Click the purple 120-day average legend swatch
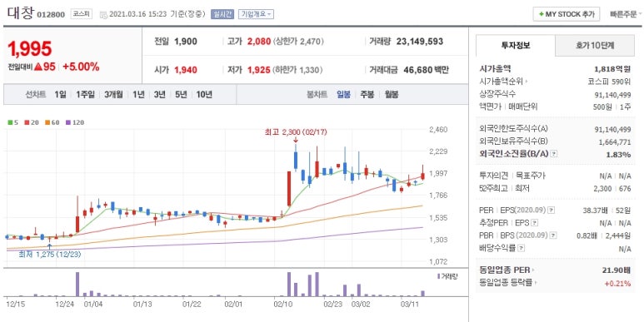The height and width of the screenshot is (322, 644). [67, 122]
